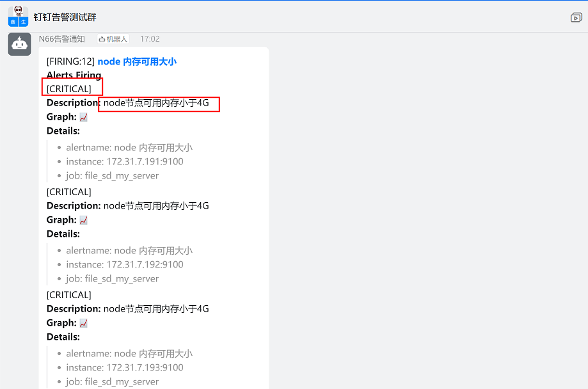Click the Description text for instance 172.31.7.192
This screenshot has height=389, width=588.
[x=156, y=206]
